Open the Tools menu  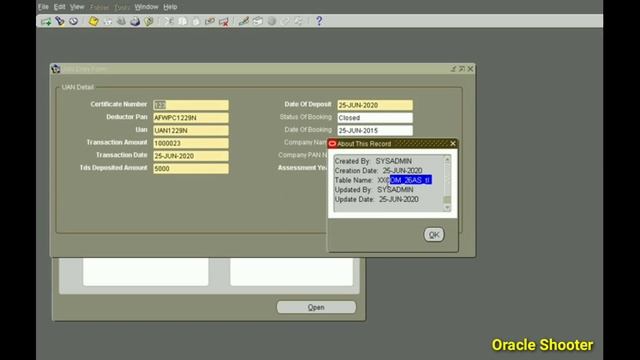click(x=122, y=7)
